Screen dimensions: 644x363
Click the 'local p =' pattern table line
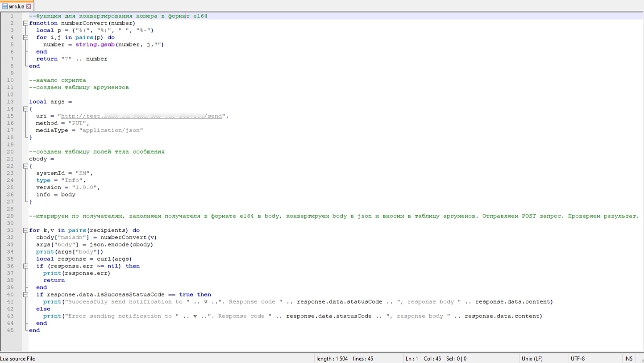click(95, 30)
